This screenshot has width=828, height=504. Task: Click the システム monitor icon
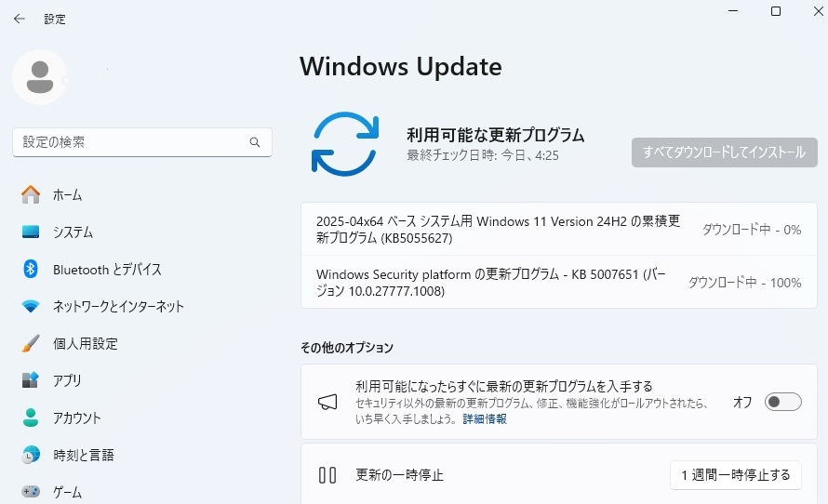point(31,232)
